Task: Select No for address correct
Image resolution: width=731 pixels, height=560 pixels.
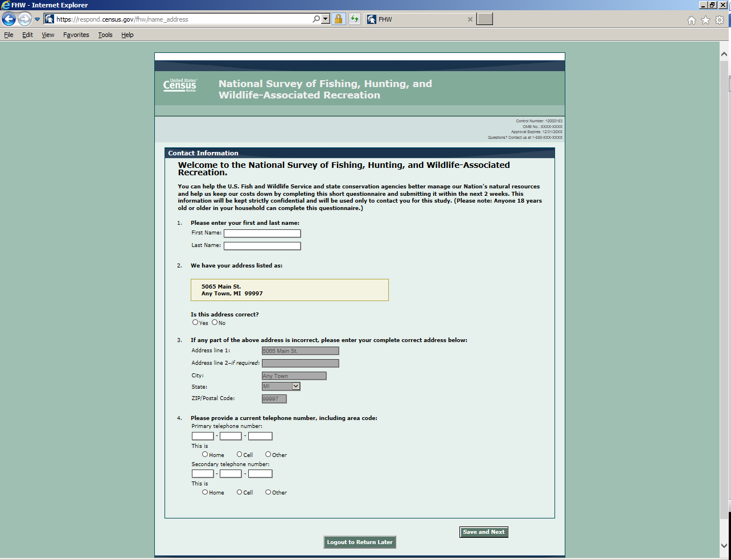Action: pyautogui.click(x=215, y=323)
